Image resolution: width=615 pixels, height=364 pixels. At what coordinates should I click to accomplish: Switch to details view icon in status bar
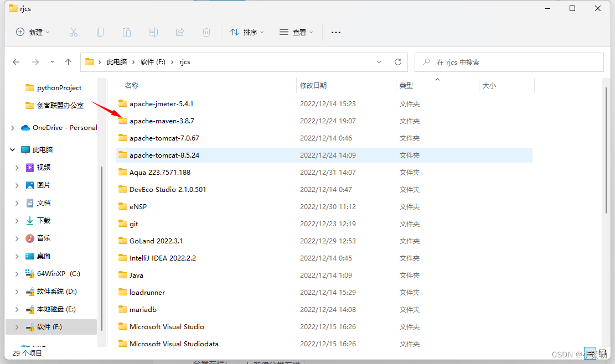click(x=590, y=353)
